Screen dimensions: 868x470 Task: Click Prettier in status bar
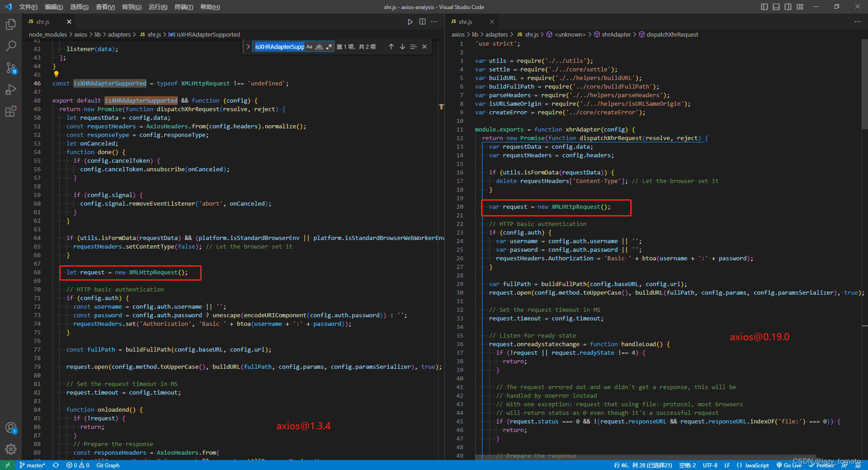[x=821, y=465]
